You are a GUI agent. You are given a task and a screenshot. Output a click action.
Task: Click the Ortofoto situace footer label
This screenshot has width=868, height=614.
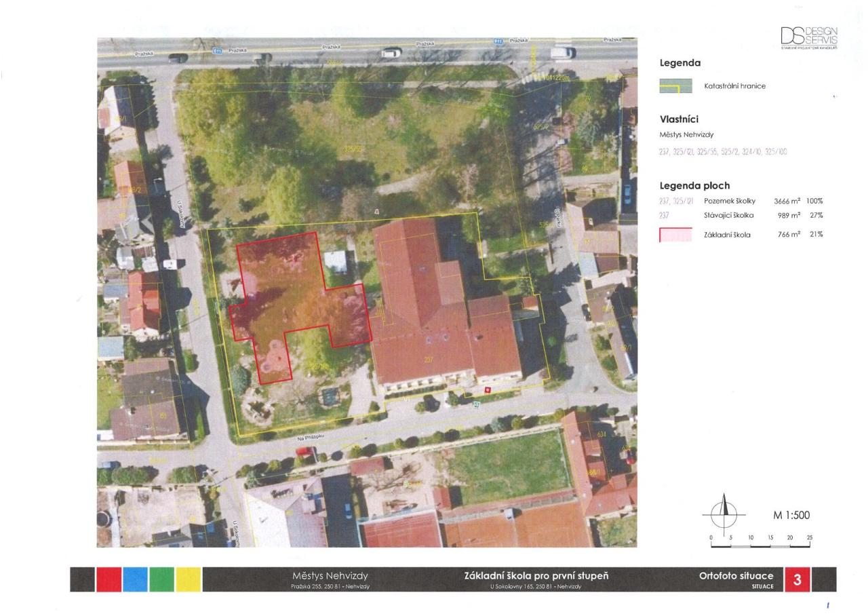[736, 576]
